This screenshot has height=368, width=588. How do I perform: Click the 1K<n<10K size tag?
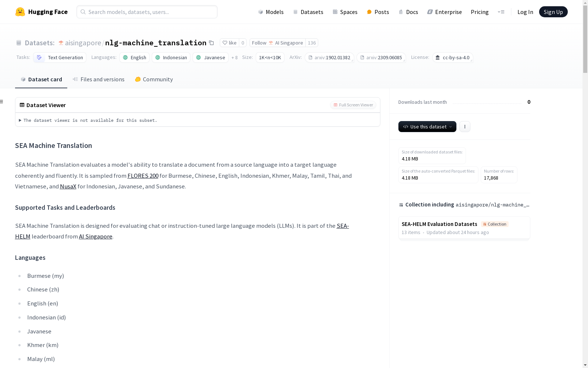270,57
